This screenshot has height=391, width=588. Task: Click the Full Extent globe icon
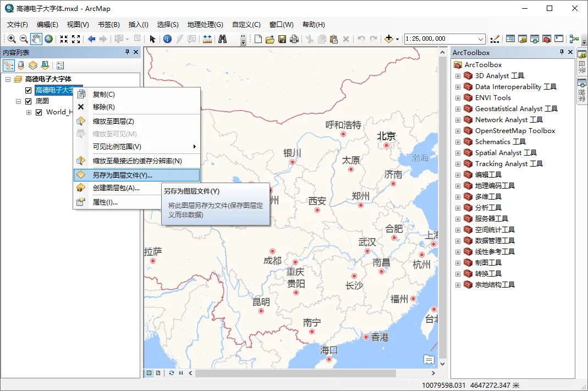(x=49, y=38)
